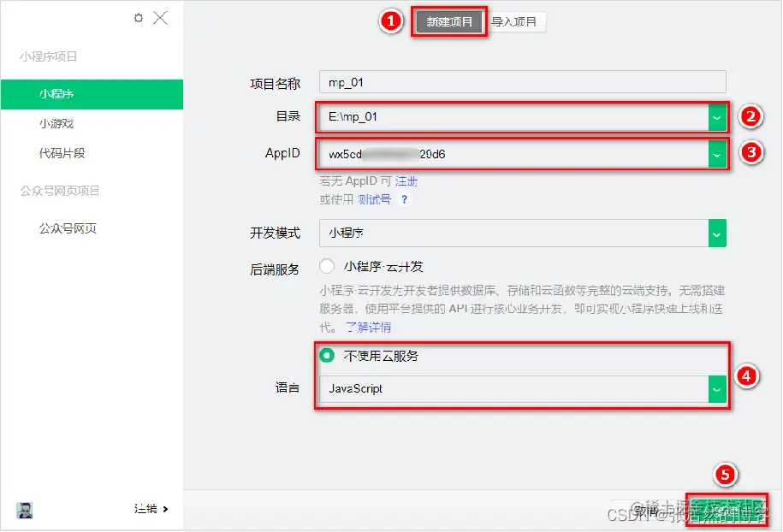Select 小程序·云开发 radio button
783x532 pixels.
point(327,266)
